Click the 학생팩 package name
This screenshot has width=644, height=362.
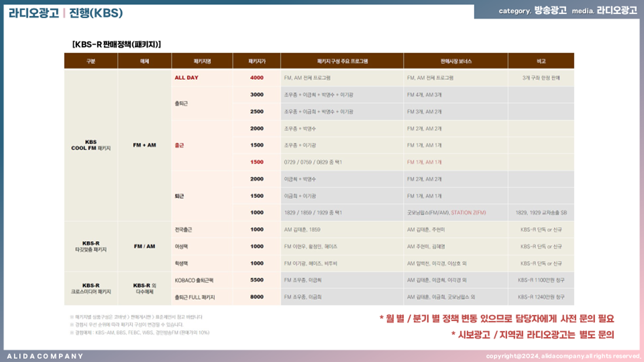(181, 263)
